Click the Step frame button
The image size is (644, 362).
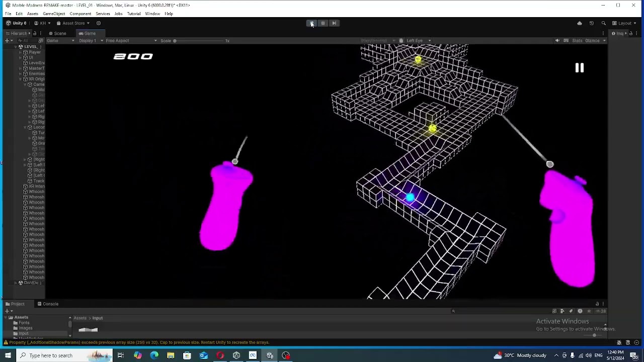coord(334,23)
